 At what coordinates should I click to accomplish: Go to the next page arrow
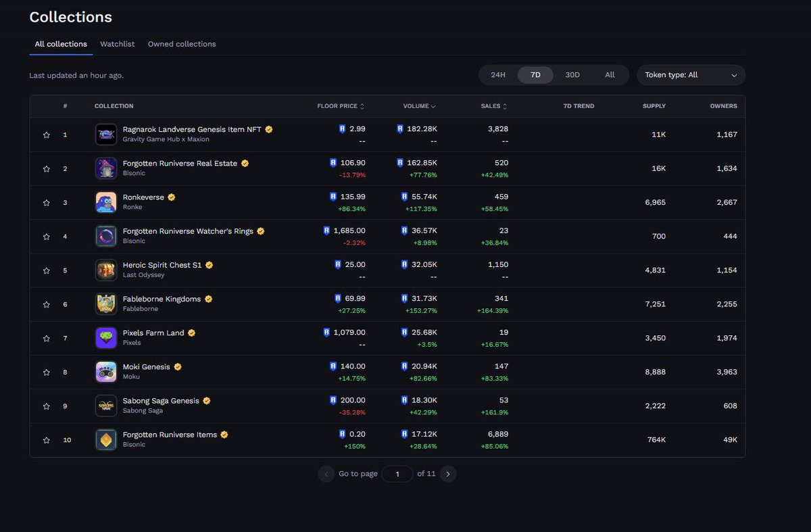(448, 474)
